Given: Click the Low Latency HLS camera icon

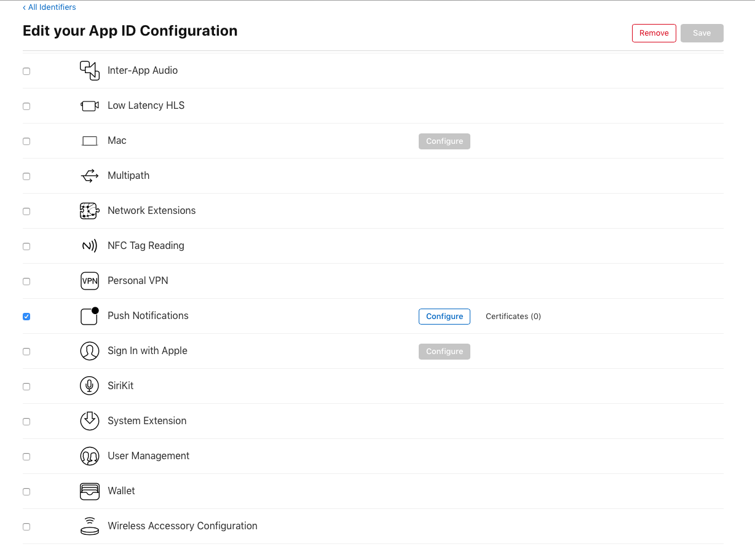Looking at the screenshot, I should (x=90, y=106).
